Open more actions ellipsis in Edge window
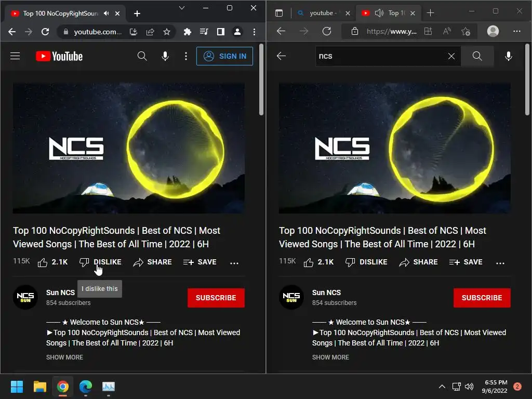The image size is (532, 399). [500, 262]
